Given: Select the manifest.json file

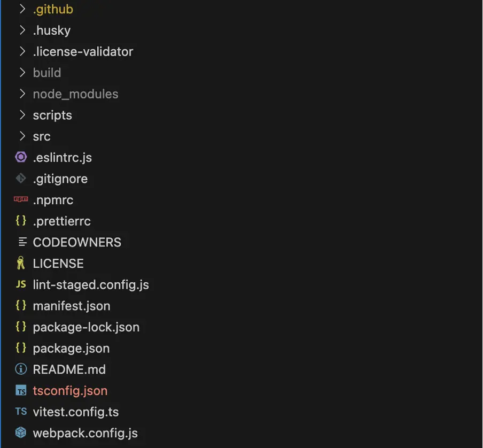Looking at the screenshot, I should 72,306.
